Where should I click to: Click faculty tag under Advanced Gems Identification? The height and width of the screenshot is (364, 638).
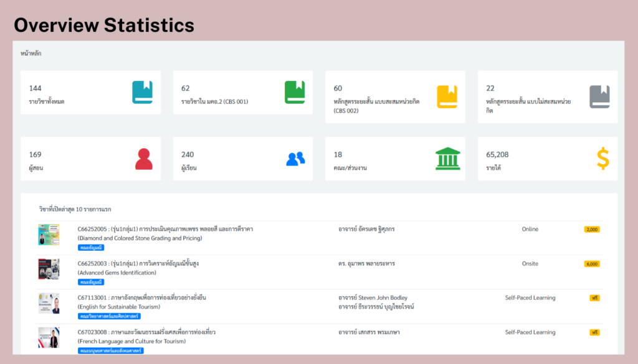[91, 282]
